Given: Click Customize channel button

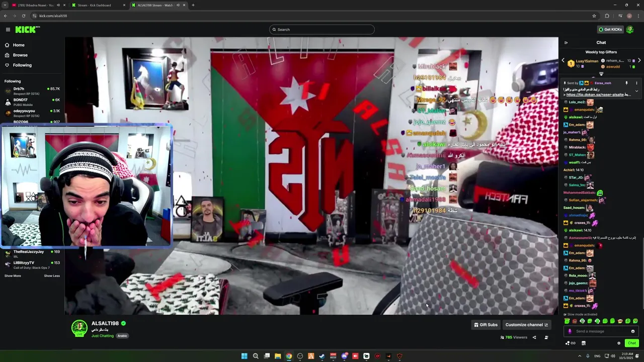Looking at the screenshot, I should 526,325.
